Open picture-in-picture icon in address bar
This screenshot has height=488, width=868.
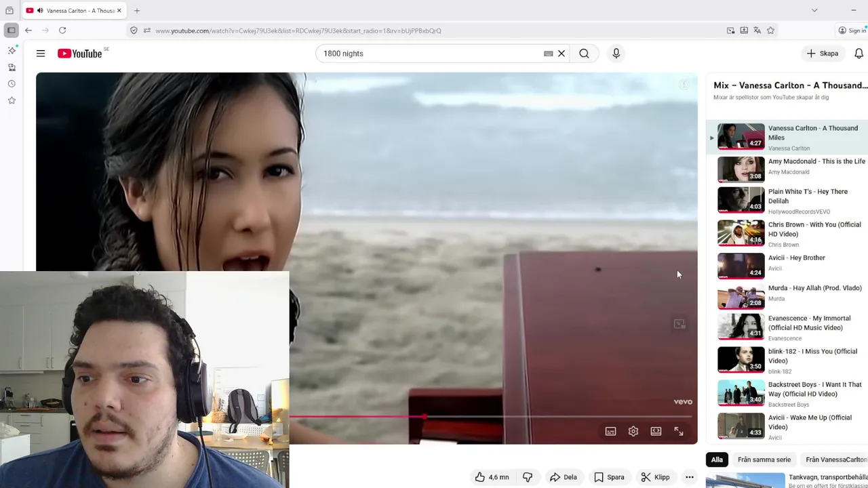pyautogui.click(x=730, y=30)
